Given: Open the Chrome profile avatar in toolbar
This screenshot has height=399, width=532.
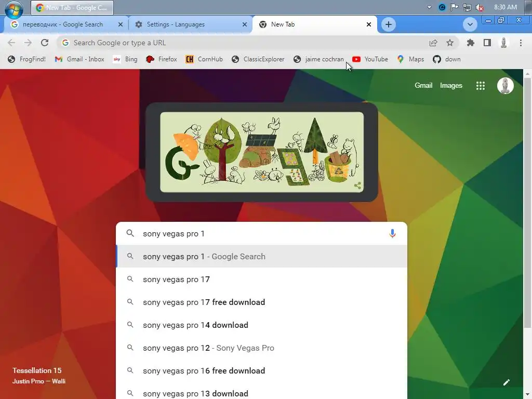Looking at the screenshot, I should coord(504,43).
